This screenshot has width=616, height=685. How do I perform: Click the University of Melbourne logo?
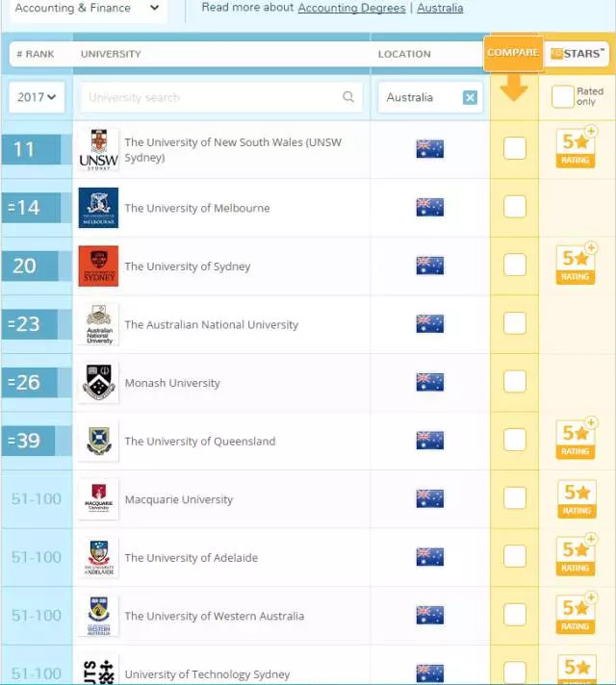pyautogui.click(x=98, y=208)
